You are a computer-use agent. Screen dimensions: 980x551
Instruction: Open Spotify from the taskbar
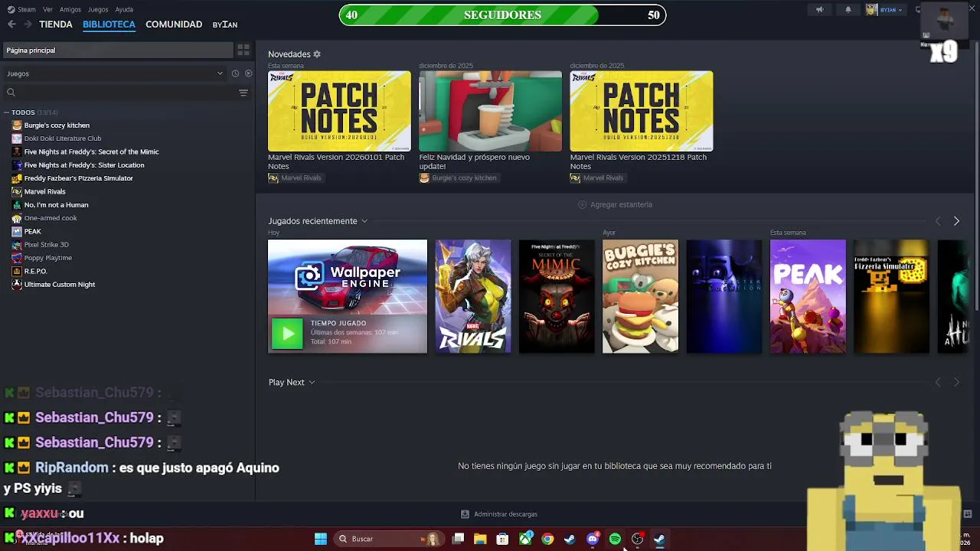click(615, 539)
